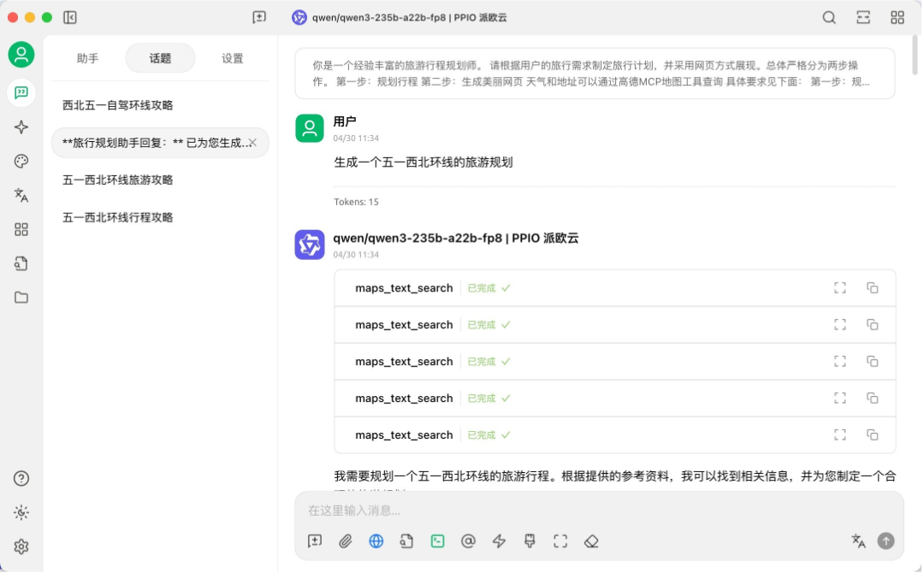Disable web search via the blue globe icon
924x573 pixels.
376,541
